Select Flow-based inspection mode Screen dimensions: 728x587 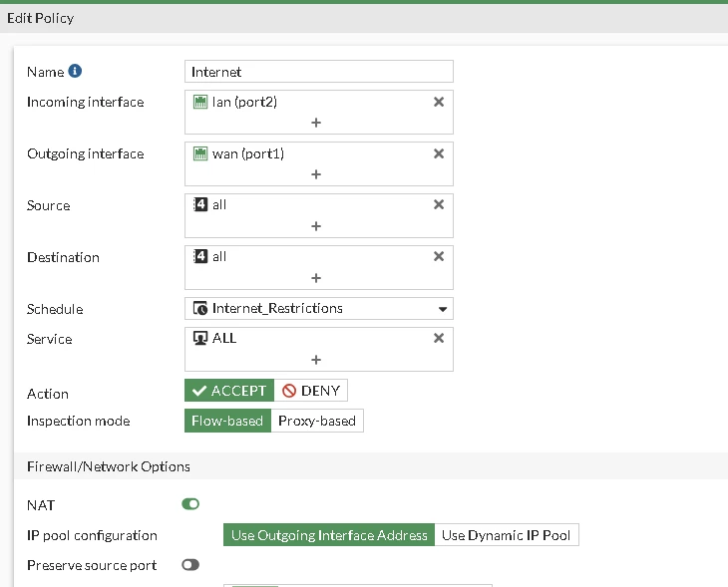[227, 421]
